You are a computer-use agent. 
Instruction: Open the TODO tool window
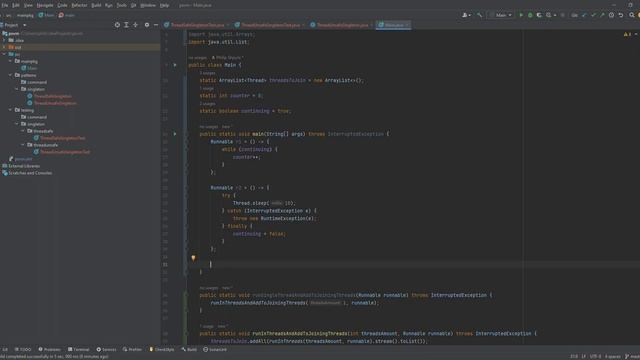pos(22,349)
